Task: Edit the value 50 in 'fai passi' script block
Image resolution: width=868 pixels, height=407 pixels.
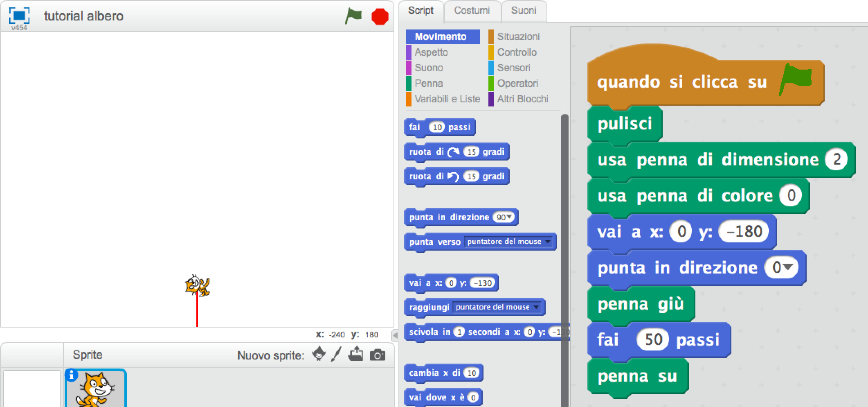Action: (x=653, y=339)
